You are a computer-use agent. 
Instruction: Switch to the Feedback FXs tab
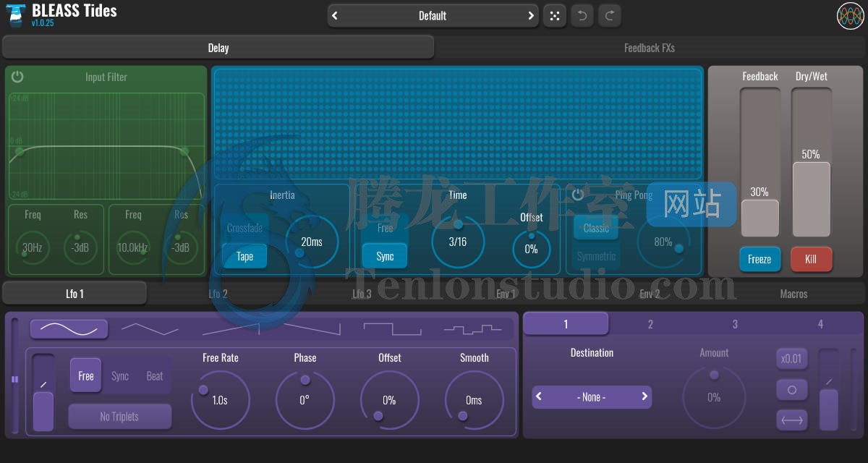coord(650,48)
